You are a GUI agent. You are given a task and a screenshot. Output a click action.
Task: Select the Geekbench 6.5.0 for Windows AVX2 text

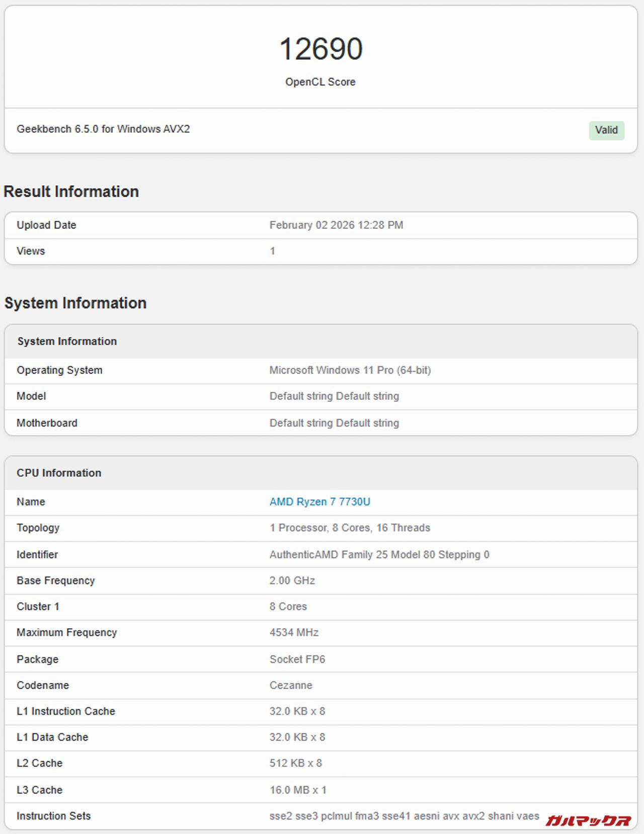click(103, 129)
